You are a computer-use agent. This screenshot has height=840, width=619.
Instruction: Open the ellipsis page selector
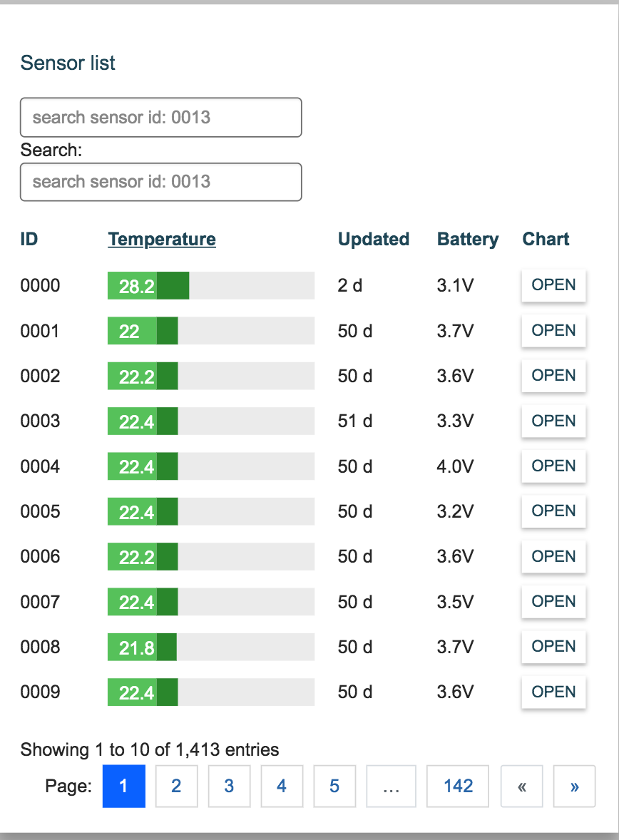coord(391,786)
